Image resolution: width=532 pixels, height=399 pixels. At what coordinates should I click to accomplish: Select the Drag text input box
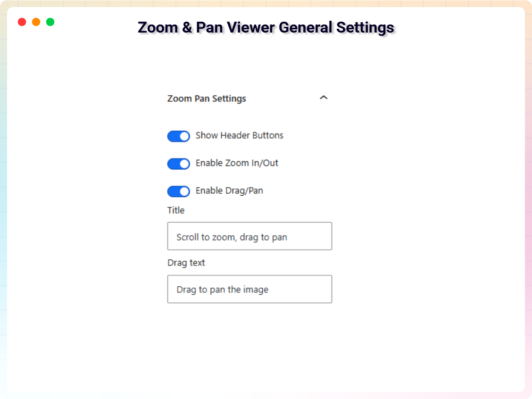point(249,289)
